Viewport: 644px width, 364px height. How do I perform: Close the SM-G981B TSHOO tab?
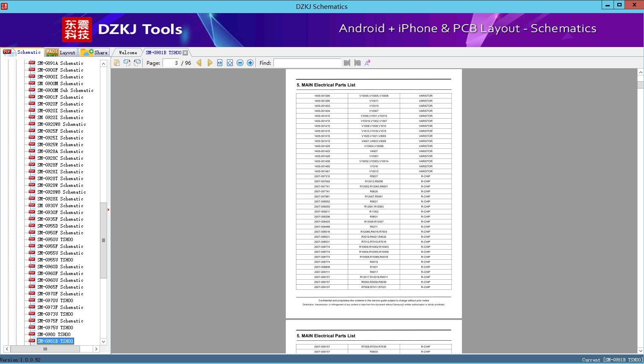pos(185,53)
